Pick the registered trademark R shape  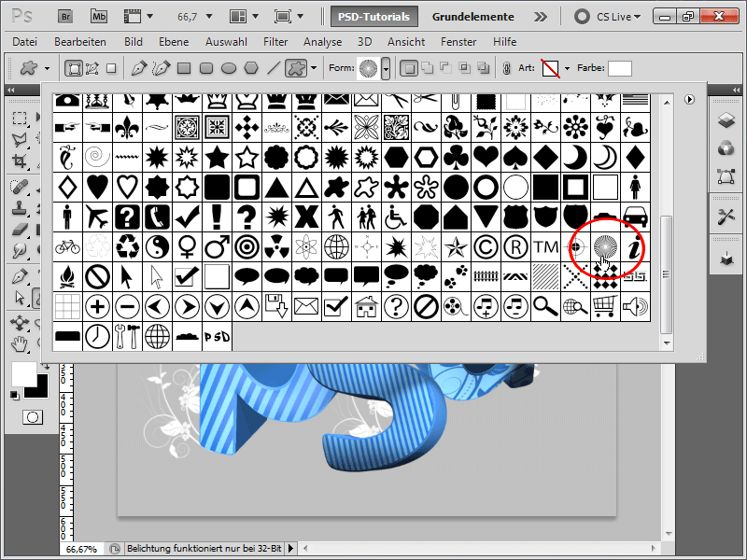point(516,247)
